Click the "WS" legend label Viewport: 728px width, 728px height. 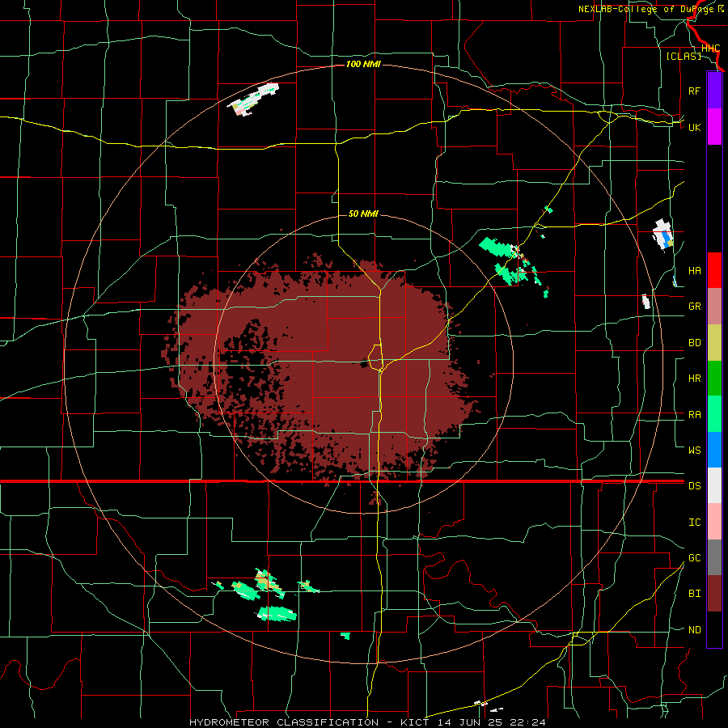click(694, 450)
